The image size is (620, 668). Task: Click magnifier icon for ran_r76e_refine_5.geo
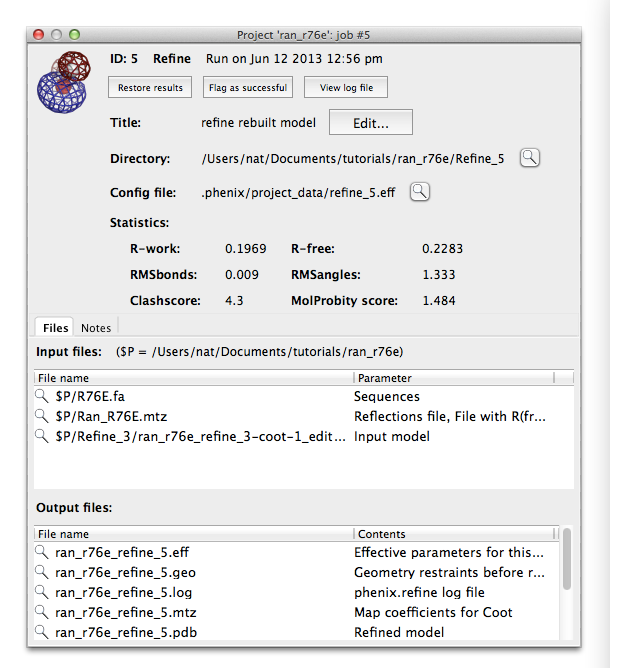click(42, 572)
